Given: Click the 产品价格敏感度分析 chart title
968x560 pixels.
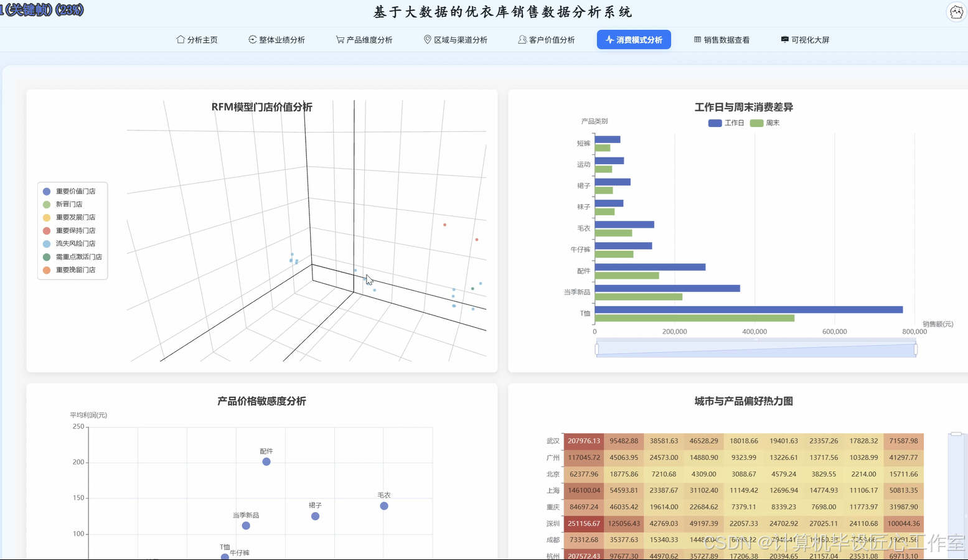Looking at the screenshot, I should [x=261, y=401].
